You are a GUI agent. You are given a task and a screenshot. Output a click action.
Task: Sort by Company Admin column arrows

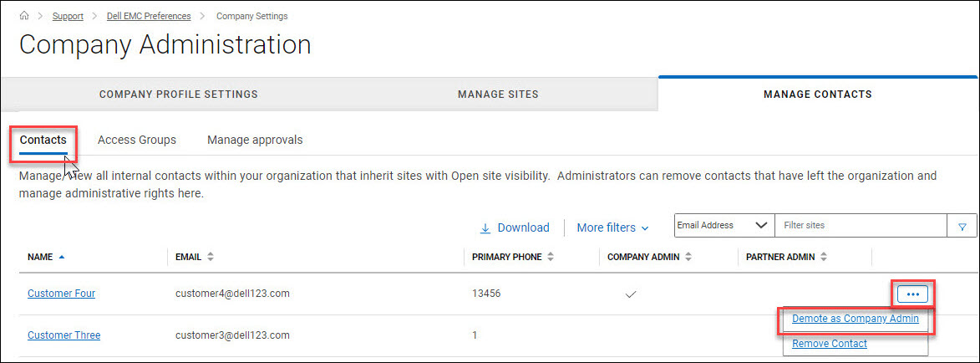click(688, 257)
